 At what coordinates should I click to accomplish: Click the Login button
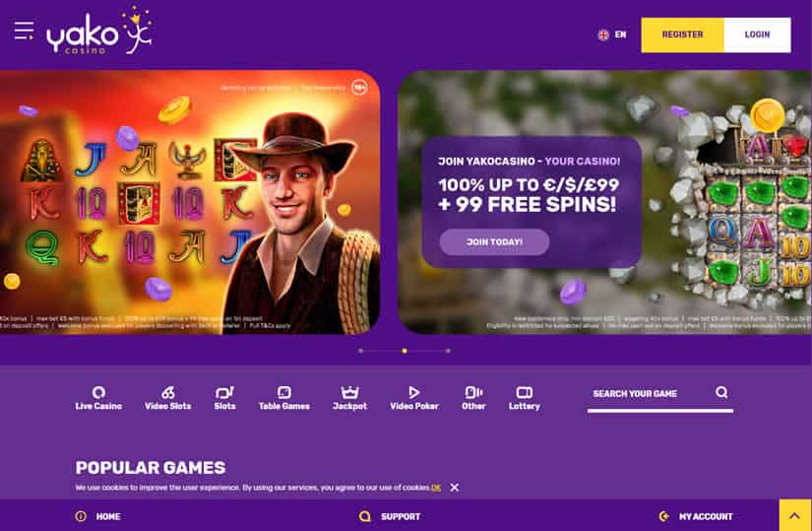click(x=757, y=34)
